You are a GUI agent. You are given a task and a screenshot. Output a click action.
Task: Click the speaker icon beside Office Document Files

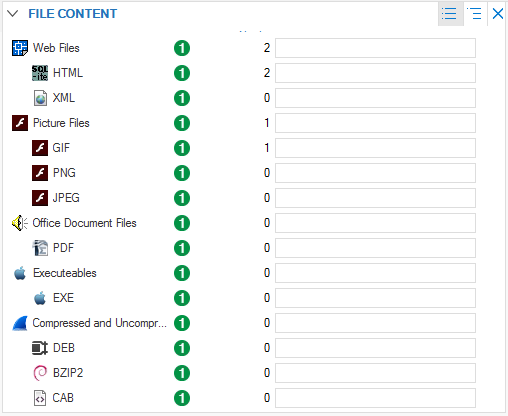pyautogui.click(x=20, y=223)
